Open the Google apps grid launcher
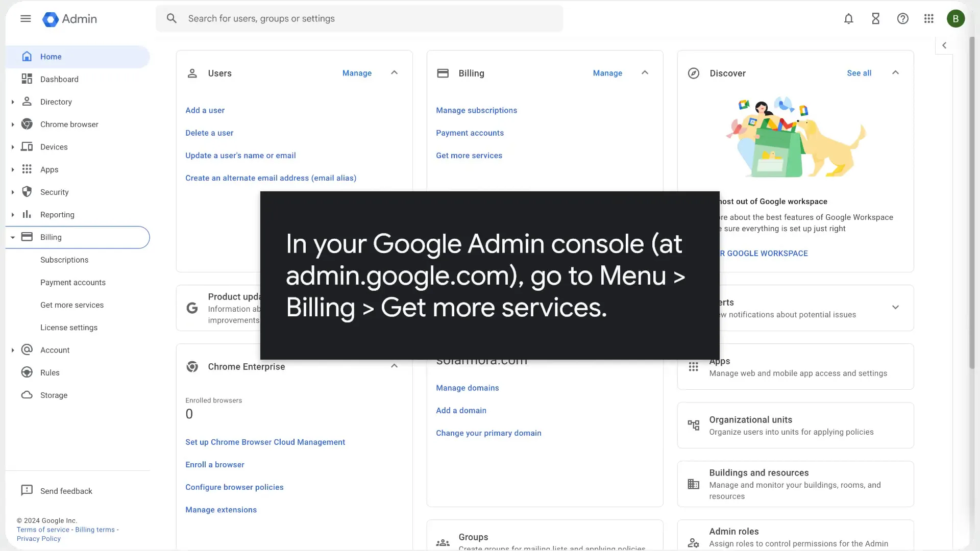 point(929,19)
